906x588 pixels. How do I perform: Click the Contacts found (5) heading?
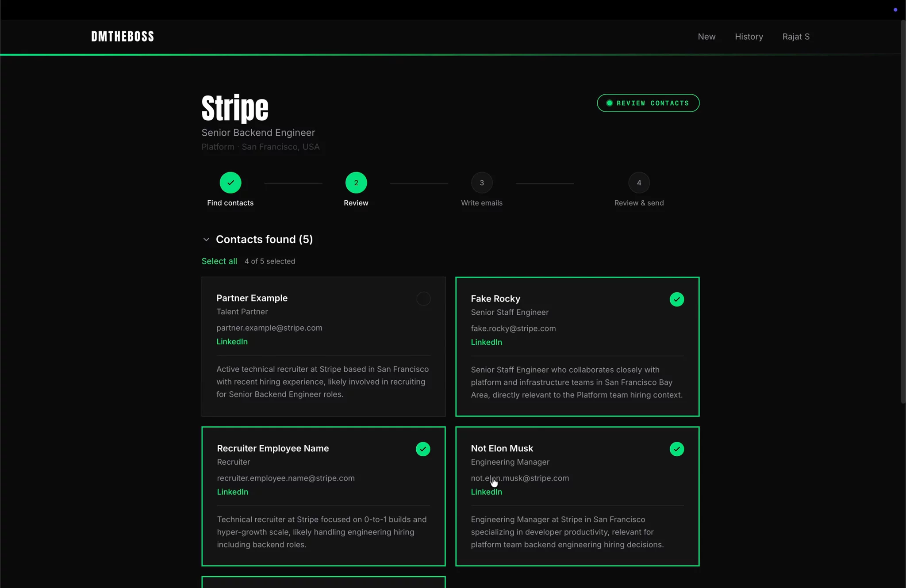(264, 239)
